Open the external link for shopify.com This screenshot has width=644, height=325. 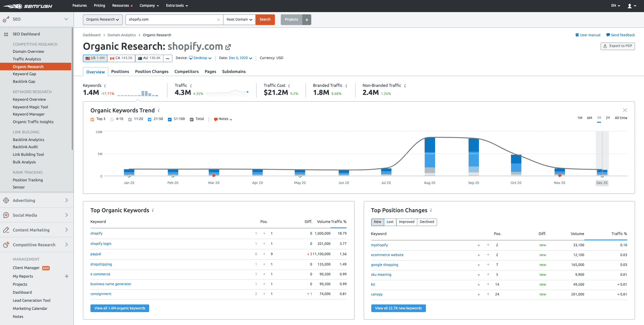[228, 46]
